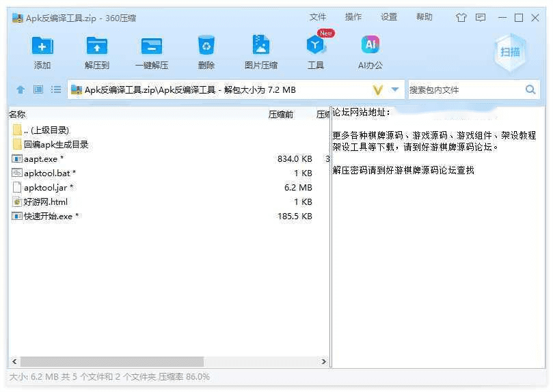The image size is (553, 392).
Task: Click the aapt.exe file icon
Action: pos(17,158)
